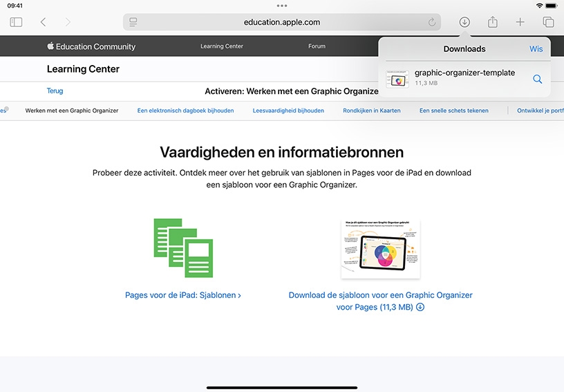Reveal graphic-organizer-template with the magnifier icon
This screenshot has width=564, height=392.
(x=537, y=79)
